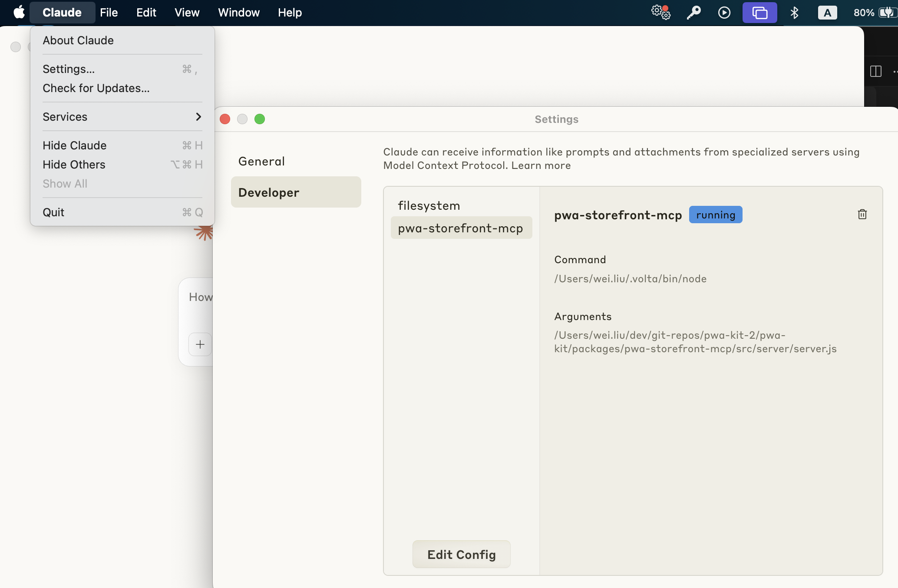
Task: Open the keyboard input source 'A' menu
Action: click(x=827, y=13)
